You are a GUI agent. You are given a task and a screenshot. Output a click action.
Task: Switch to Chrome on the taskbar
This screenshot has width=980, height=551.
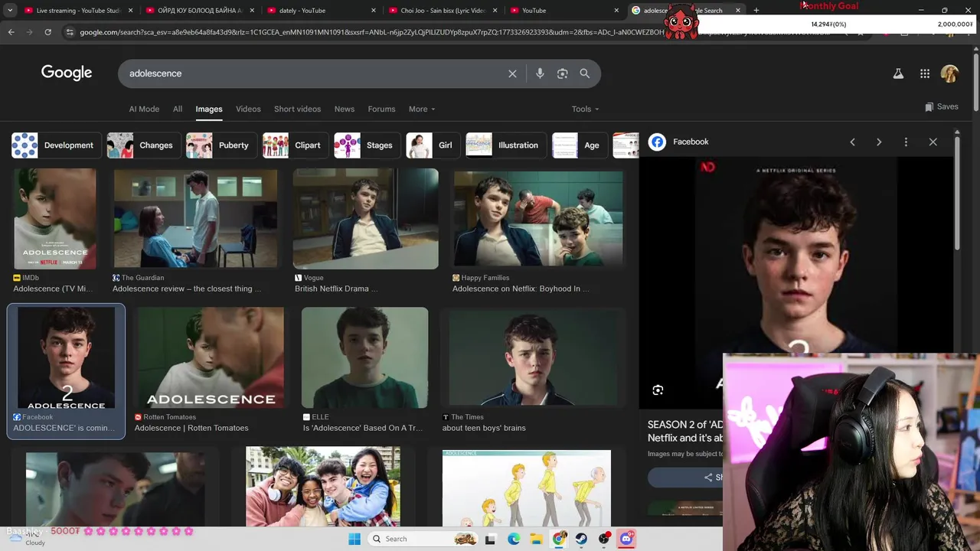point(559,539)
